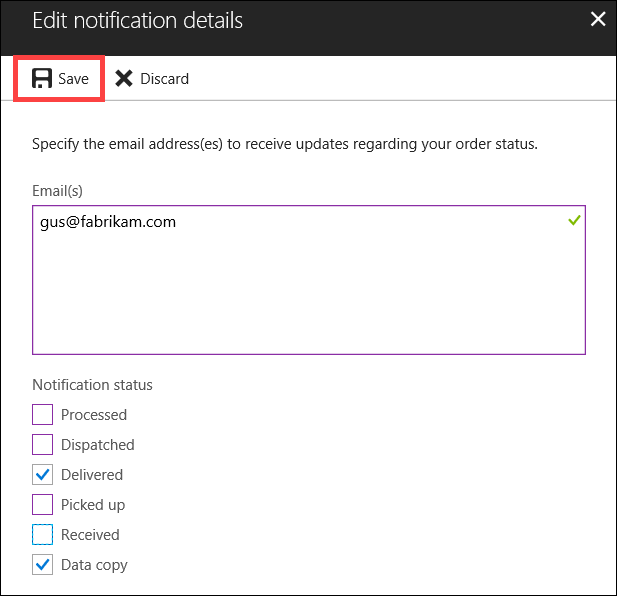Viewport: 617px width, 596px height.
Task: Click the Picked up status label
Action: pos(93,505)
